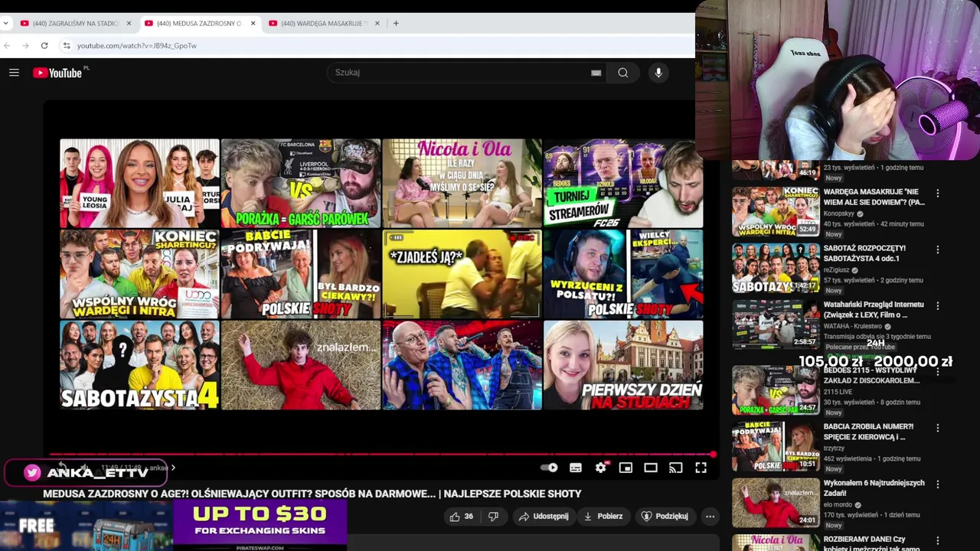Dislike the video with thumbs-down

[494, 517]
